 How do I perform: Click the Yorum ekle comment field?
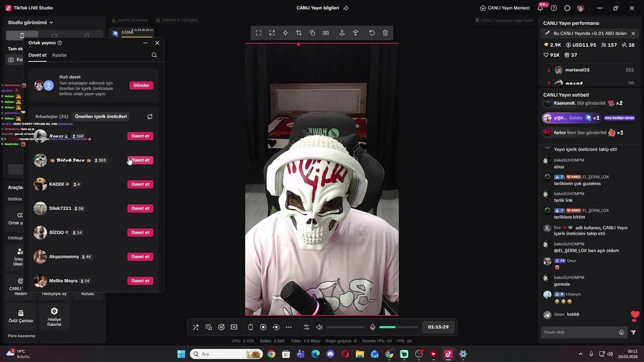click(x=579, y=332)
